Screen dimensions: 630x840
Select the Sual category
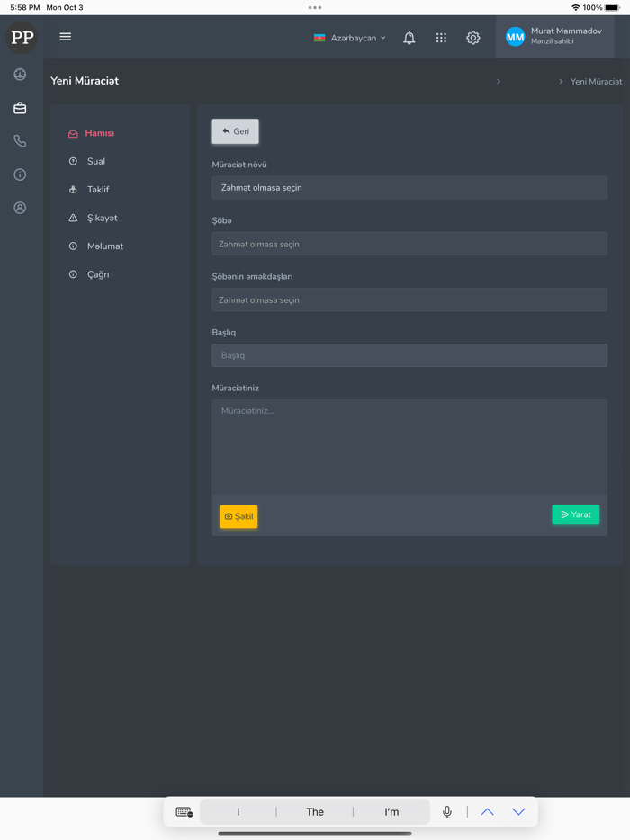click(87, 161)
